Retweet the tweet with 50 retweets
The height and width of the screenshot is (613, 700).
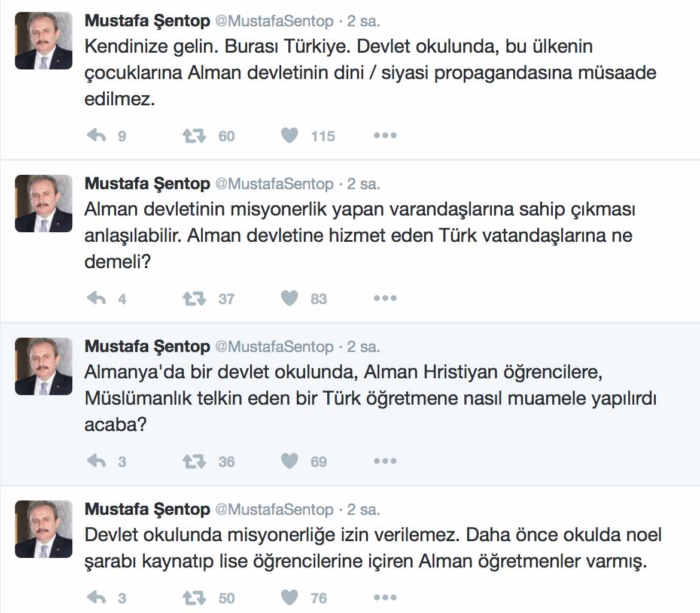click(x=194, y=597)
